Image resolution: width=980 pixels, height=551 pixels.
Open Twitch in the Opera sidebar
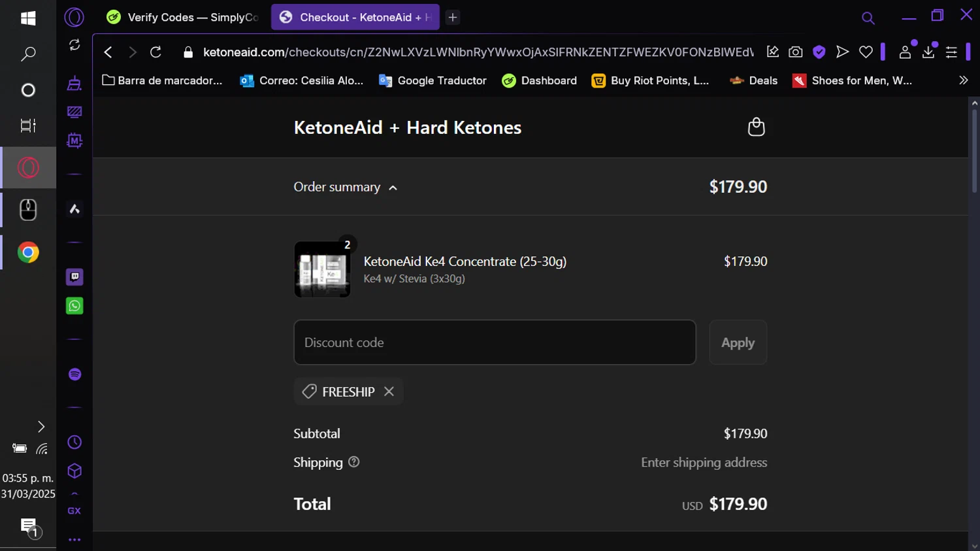coord(74,277)
